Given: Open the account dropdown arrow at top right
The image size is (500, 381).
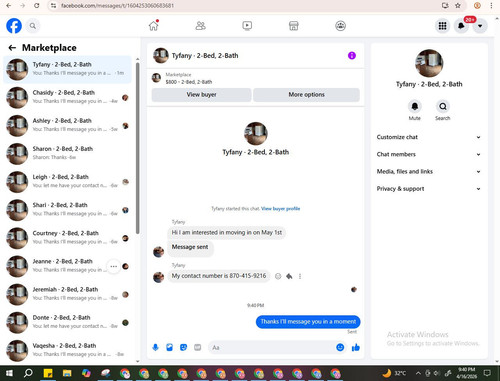Looking at the screenshot, I should click(x=480, y=26).
